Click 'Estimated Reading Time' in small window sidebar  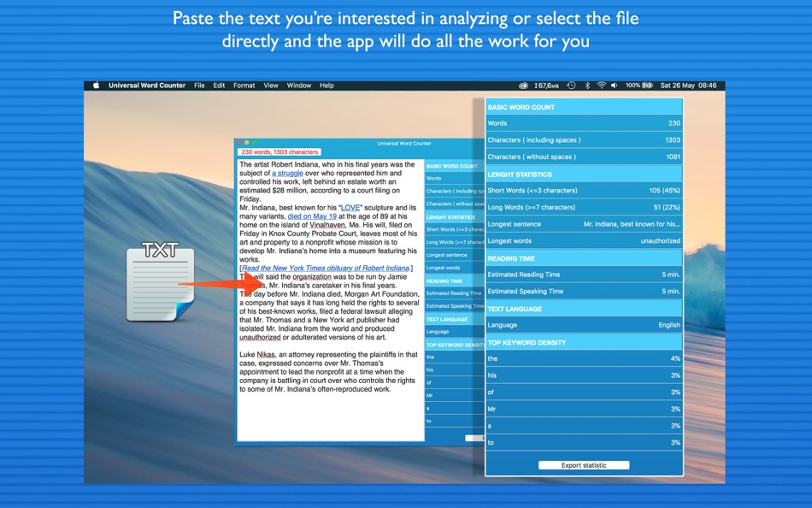pyautogui.click(x=455, y=293)
